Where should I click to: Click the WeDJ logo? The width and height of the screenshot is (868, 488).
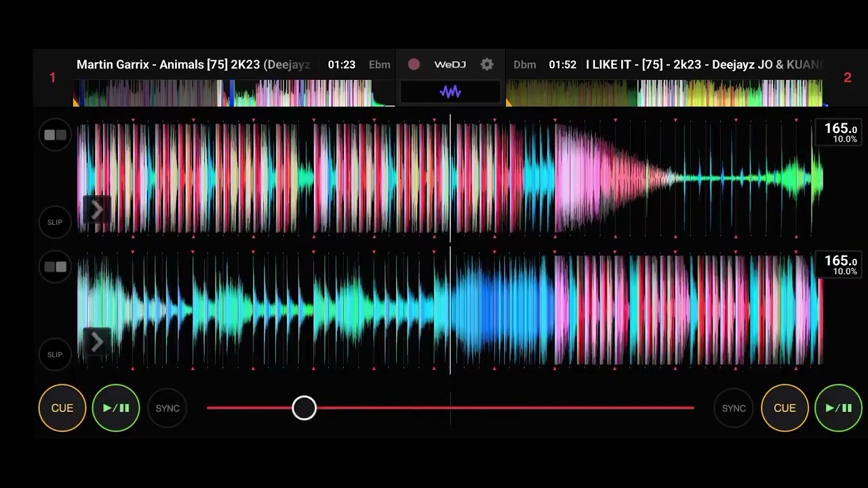click(450, 64)
